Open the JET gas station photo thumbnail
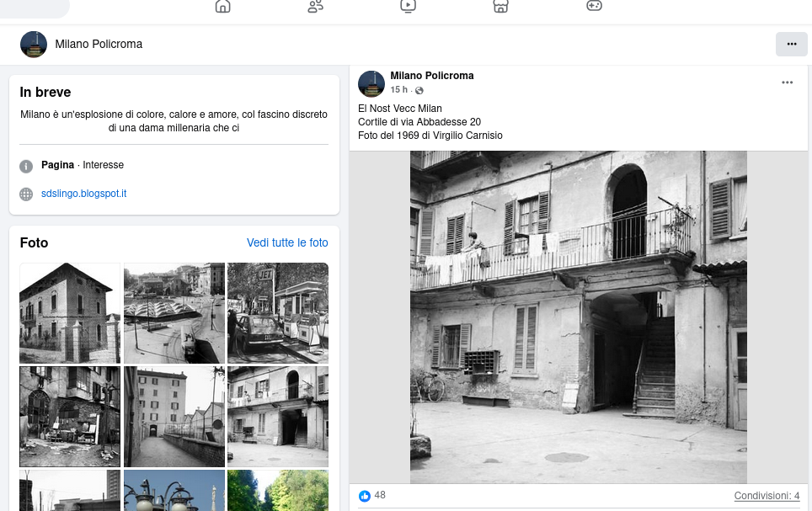This screenshot has height=511, width=812. tap(277, 313)
